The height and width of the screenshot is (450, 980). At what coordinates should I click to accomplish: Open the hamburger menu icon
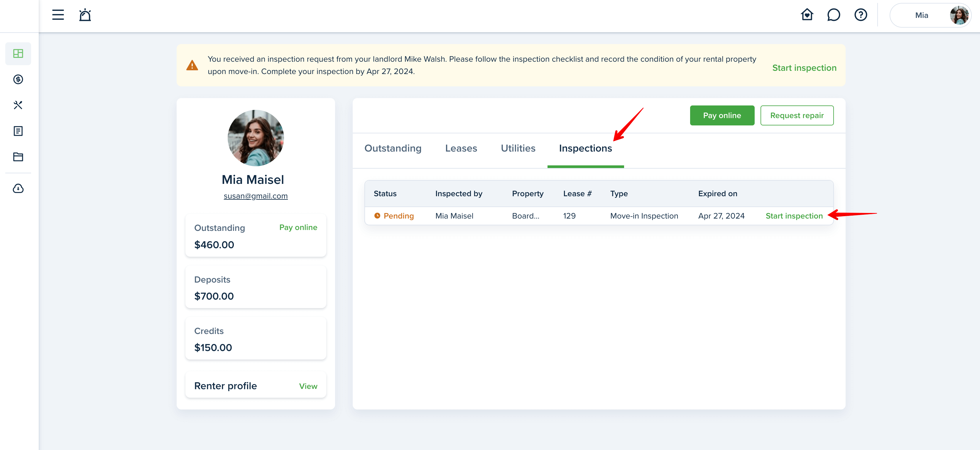click(58, 15)
